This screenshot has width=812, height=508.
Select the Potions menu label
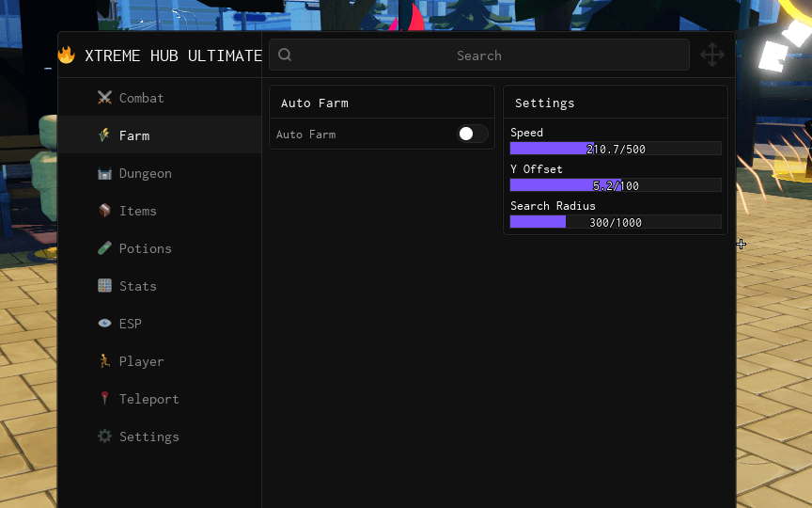(146, 248)
